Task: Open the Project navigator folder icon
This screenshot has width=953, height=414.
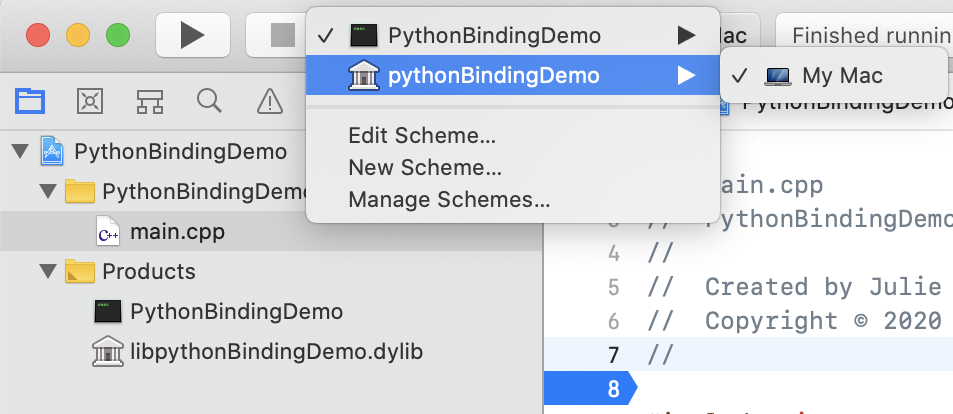Action: pyautogui.click(x=30, y=101)
